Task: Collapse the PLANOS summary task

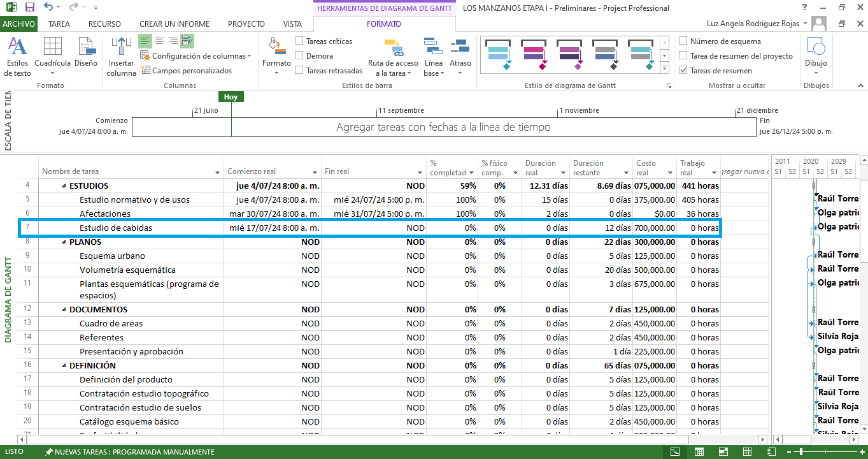Action: coord(64,242)
